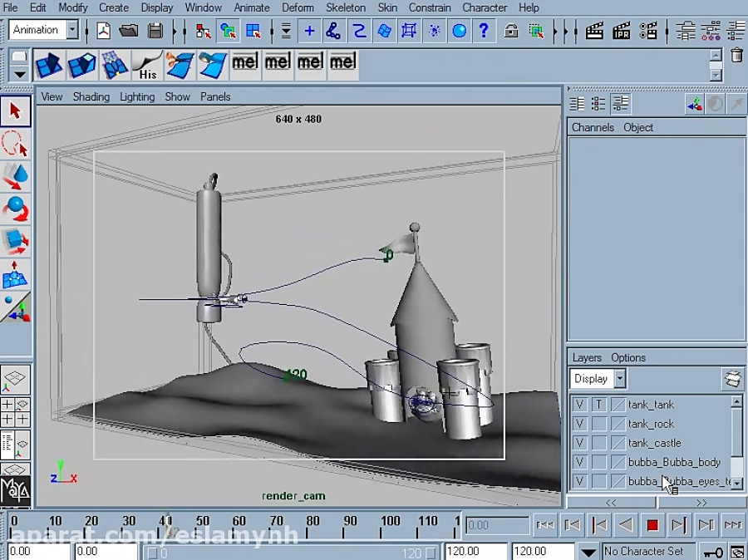Open the Animation menu set dropdown
The height and width of the screenshot is (560, 748).
coord(71,29)
